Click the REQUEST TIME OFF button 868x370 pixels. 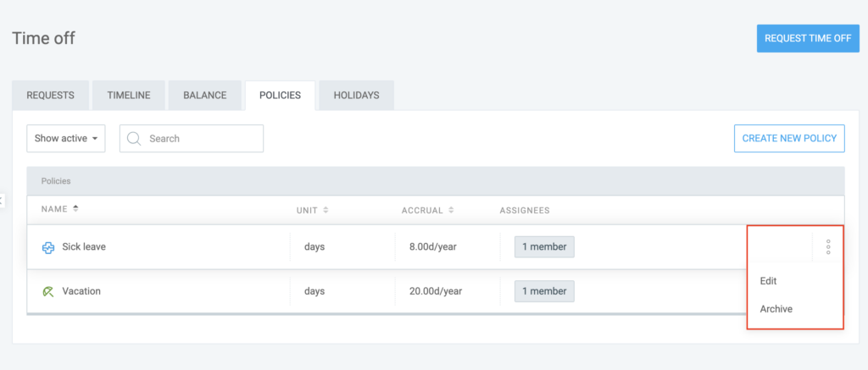coord(808,38)
